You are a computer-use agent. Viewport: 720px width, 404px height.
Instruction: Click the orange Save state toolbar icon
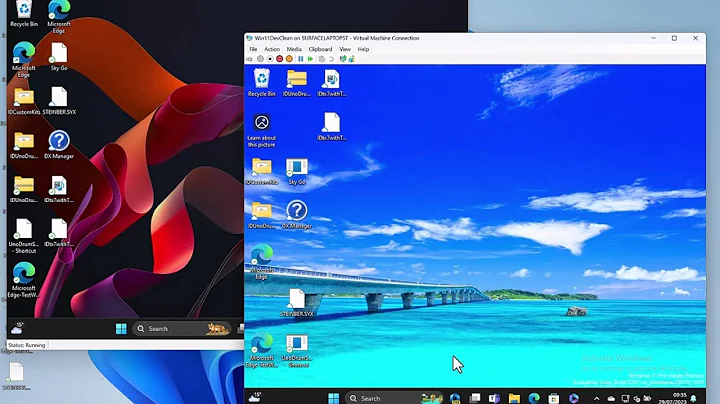tap(289, 59)
